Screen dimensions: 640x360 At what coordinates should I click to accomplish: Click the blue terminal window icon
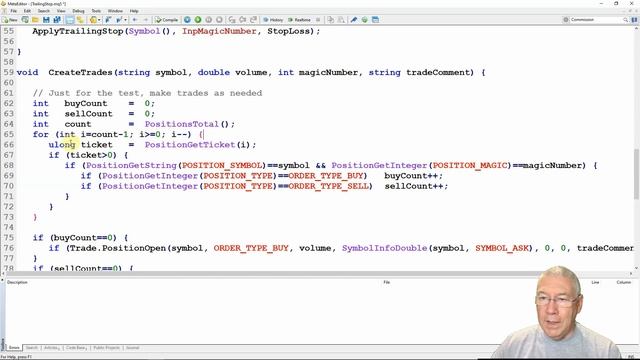tap(375, 20)
